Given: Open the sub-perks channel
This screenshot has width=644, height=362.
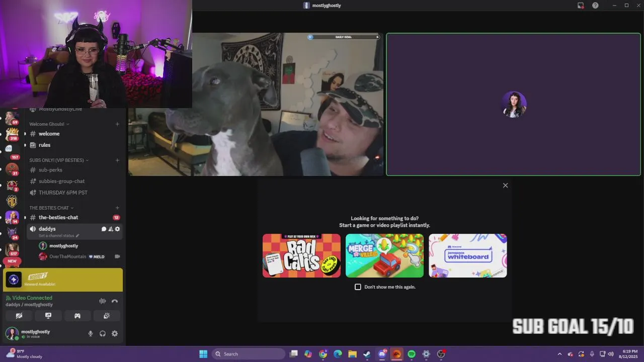Looking at the screenshot, I should click(74, 170).
